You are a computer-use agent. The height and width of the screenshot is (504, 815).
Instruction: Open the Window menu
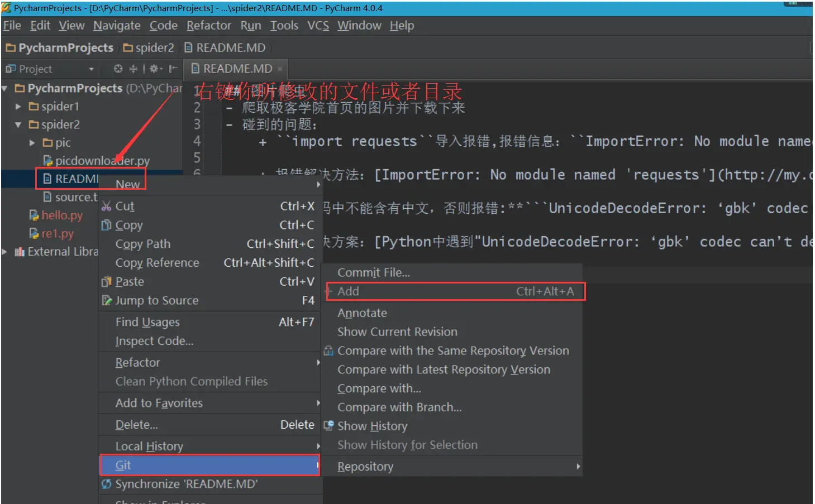click(x=359, y=26)
